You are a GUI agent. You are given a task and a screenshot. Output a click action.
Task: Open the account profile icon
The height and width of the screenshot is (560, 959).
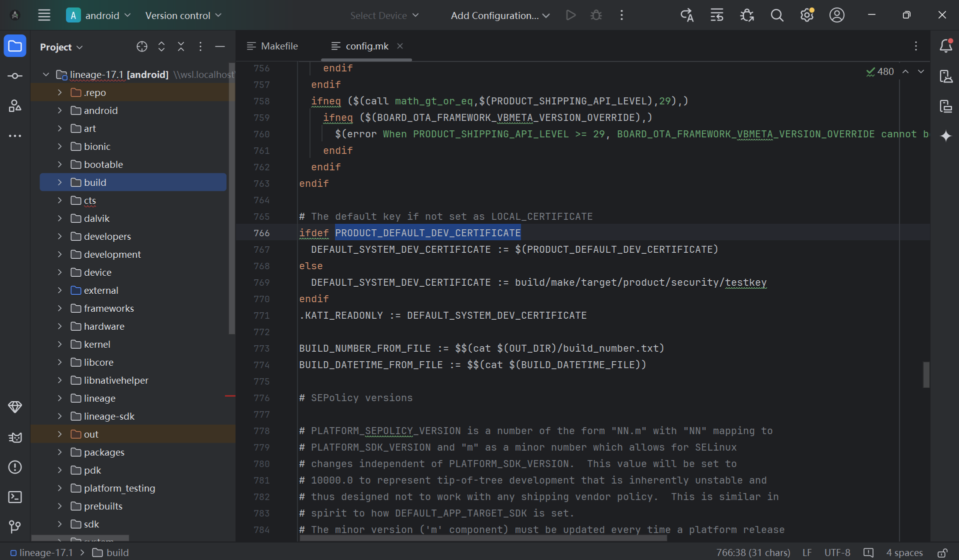click(x=837, y=15)
